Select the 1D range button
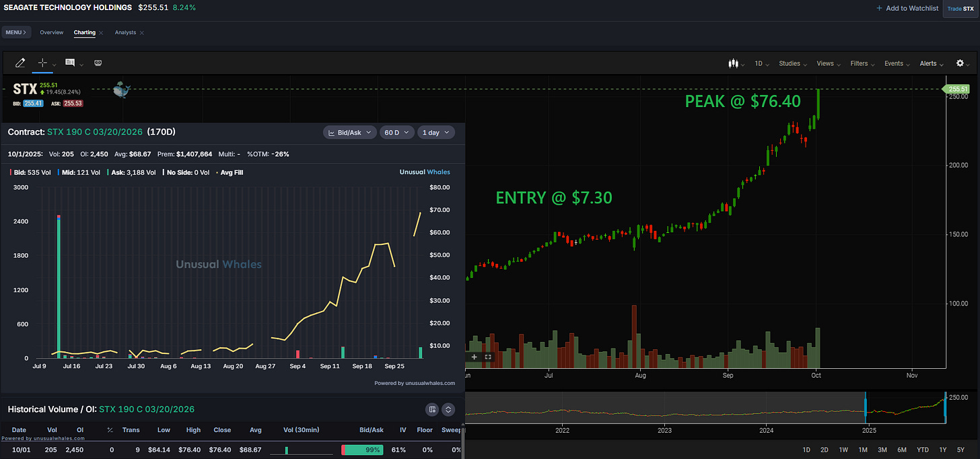980x459 pixels. [x=806, y=450]
